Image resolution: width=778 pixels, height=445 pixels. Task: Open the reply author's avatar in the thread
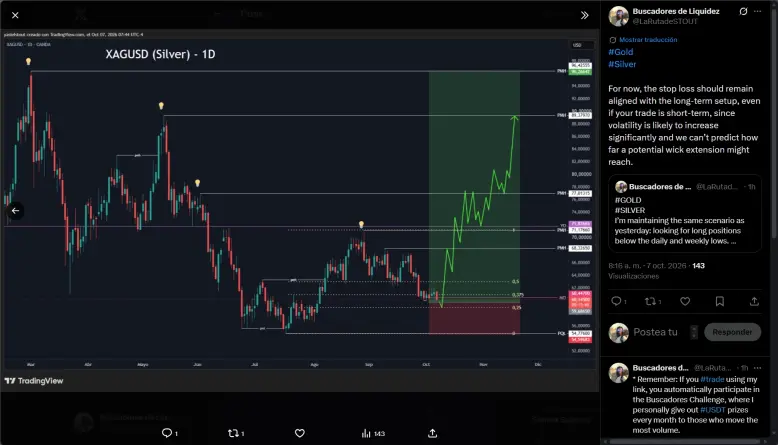619,373
